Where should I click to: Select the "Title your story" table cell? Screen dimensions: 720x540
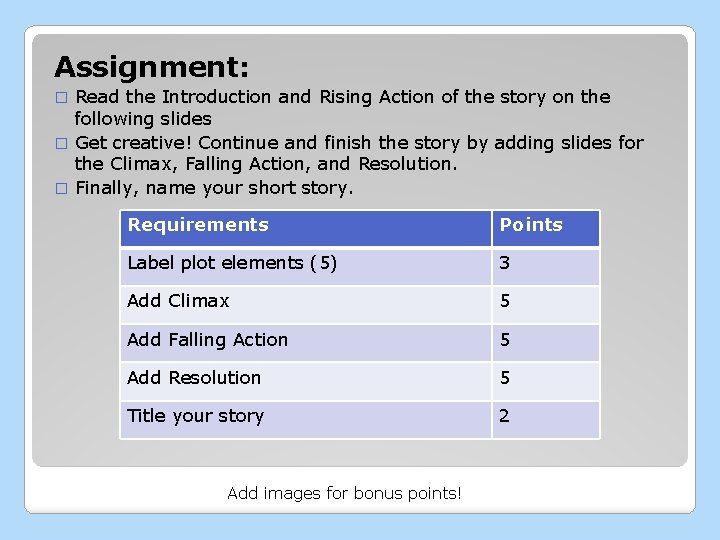tap(305, 417)
